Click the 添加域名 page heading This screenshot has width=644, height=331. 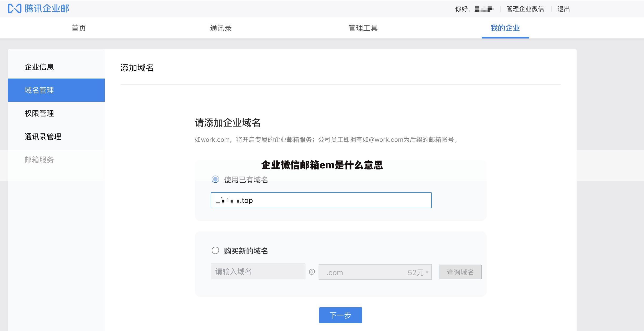pyautogui.click(x=137, y=68)
